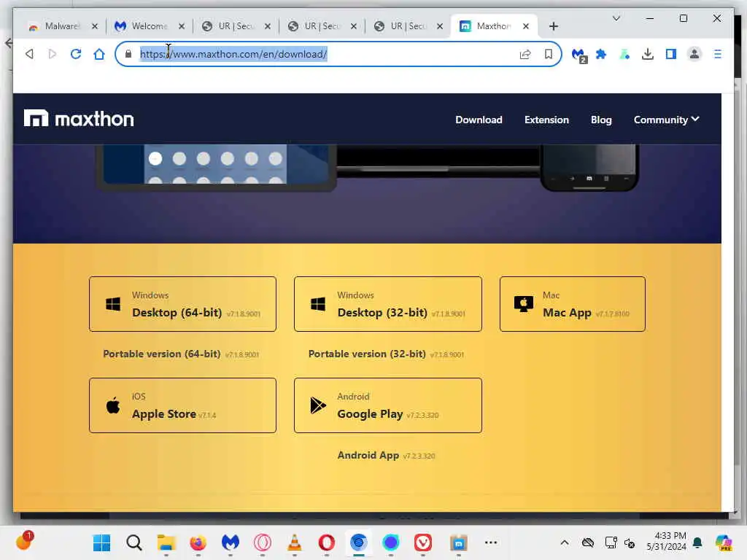Expand the Community menu
Viewport: 747px width, 560px height.
pos(666,120)
